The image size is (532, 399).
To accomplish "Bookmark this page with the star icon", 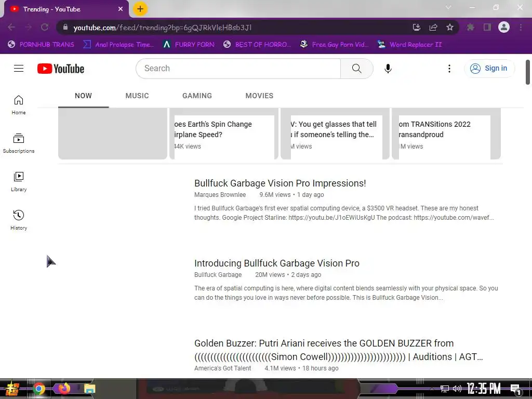I will pyautogui.click(x=450, y=27).
